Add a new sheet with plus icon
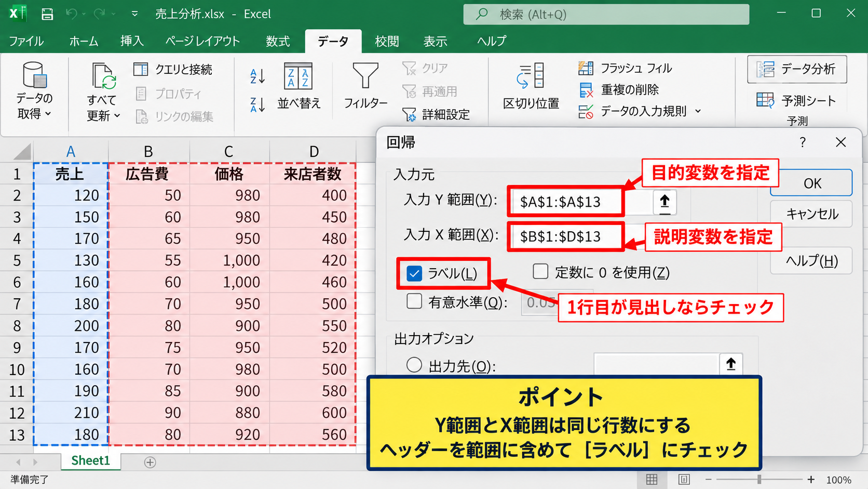Viewport: 868px width, 489px height. pos(150,462)
